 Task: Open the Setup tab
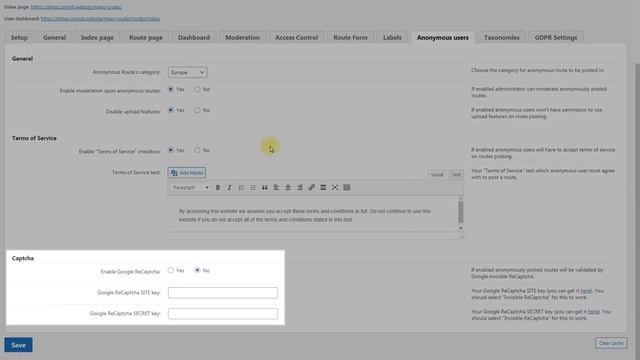tap(19, 37)
